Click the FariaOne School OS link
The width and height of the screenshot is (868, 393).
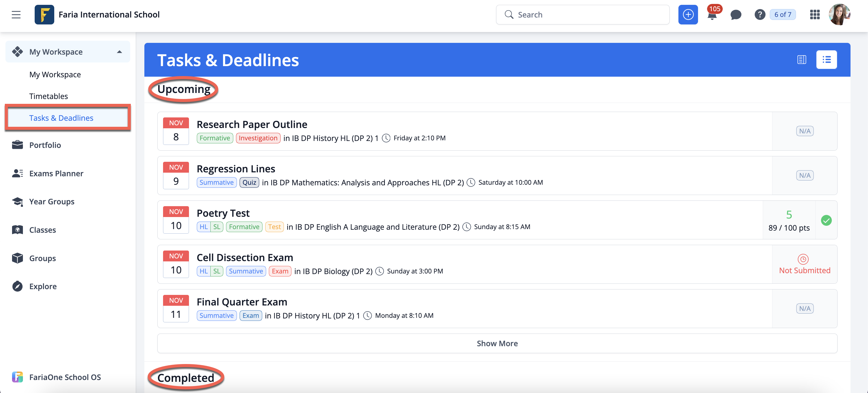point(65,377)
